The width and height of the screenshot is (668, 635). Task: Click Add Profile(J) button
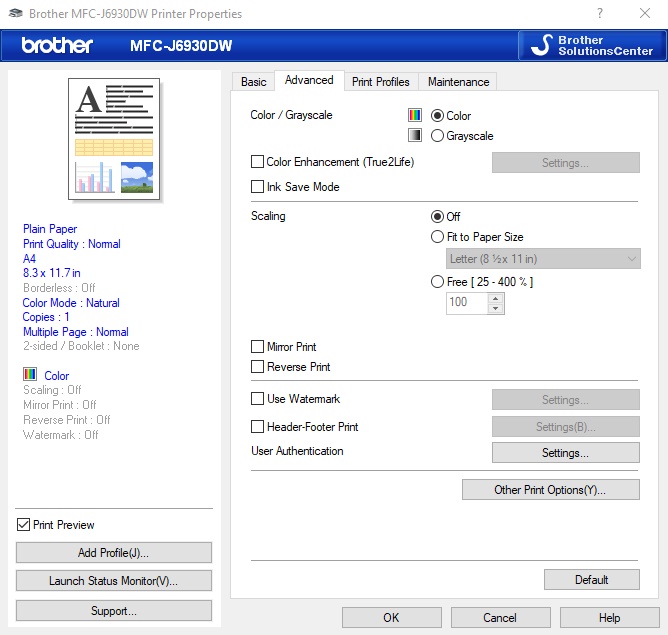click(x=114, y=552)
